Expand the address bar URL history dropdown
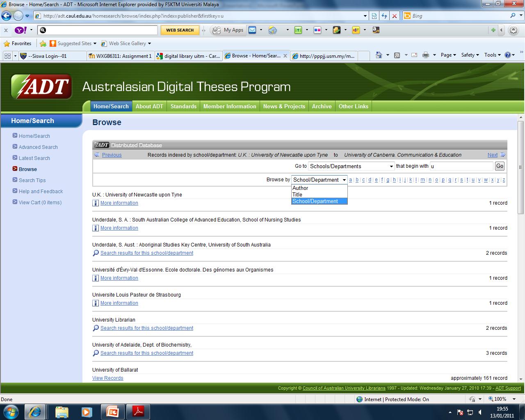Screen dimensions: 525x420 point(365,16)
